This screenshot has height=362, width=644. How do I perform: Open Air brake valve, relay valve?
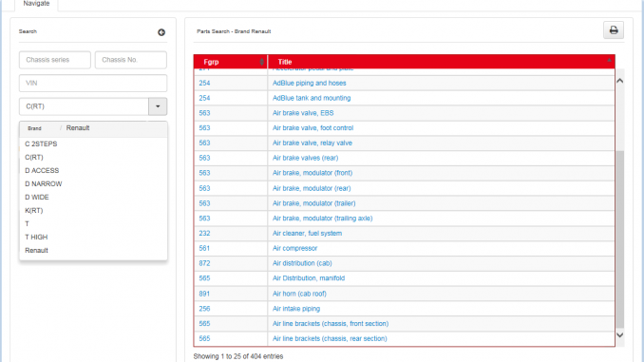(313, 143)
